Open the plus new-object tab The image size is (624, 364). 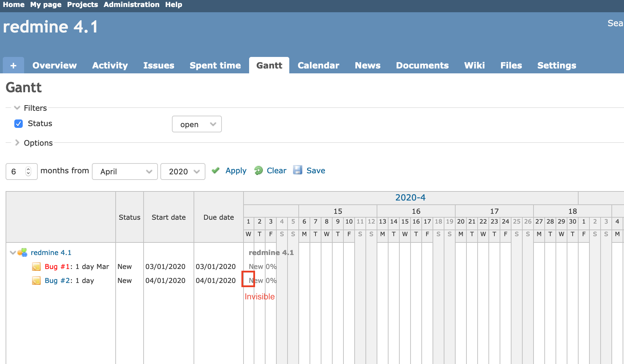point(13,65)
